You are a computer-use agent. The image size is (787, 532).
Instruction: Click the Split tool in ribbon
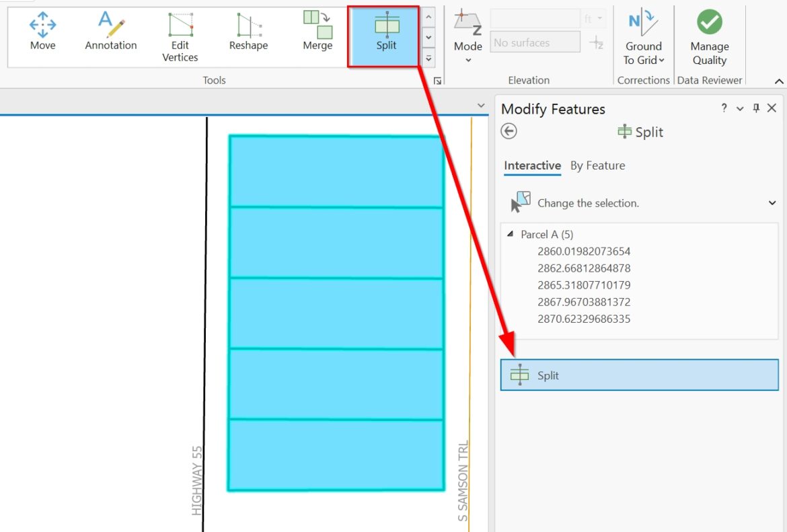coord(386,34)
